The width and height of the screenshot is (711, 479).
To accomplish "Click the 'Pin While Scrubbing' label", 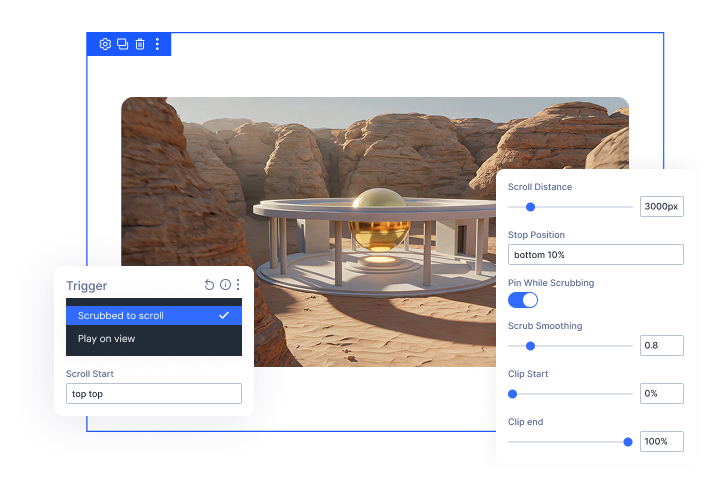I will (x=551, y=283).
